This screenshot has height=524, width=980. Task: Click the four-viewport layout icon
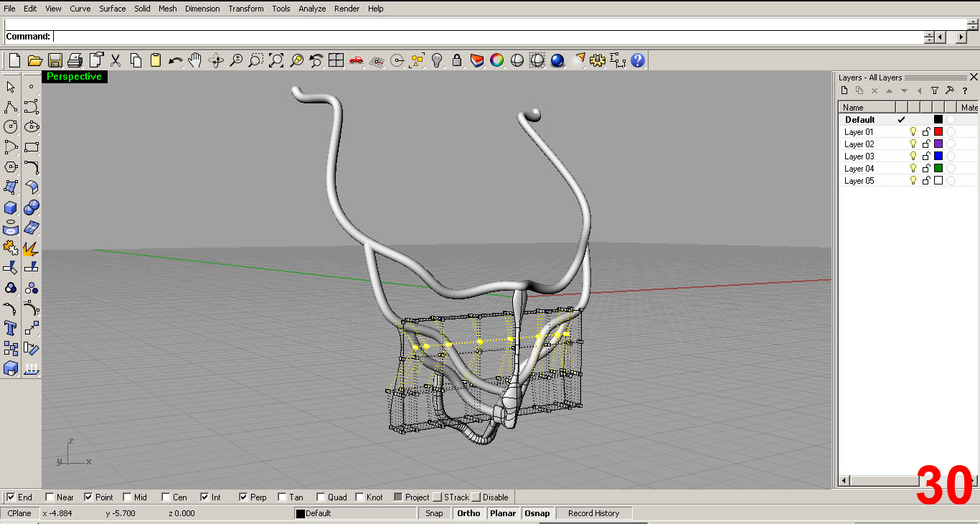pyautogui.click(x=336, y=61)
